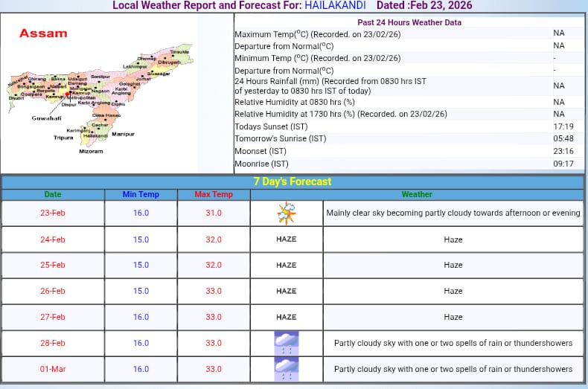The width and height of the screenshot is (588, 389).
Task: Click the HAZE icon for 25-Feb
Action: coord(287,265)
